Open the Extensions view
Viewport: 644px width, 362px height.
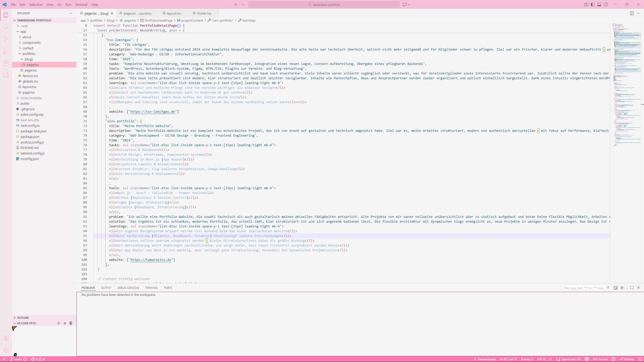pyautogui.click(x=6, y=63)
